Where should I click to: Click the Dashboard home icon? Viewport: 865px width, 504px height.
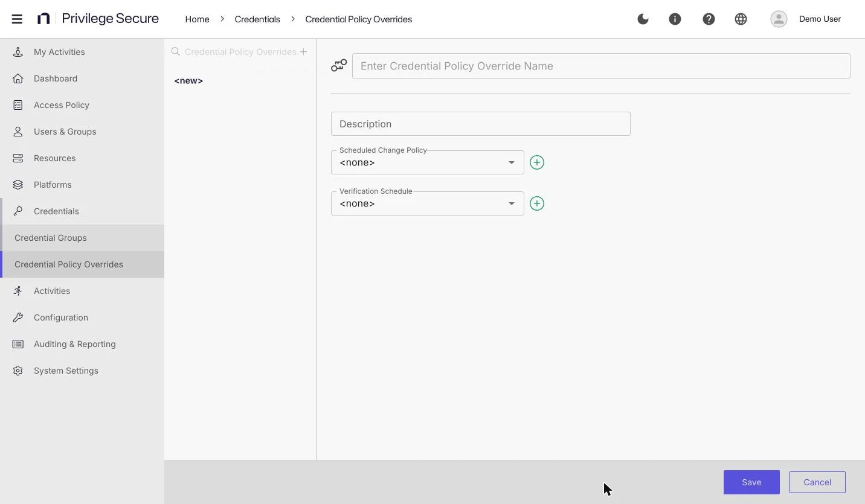tap(18, 78)
